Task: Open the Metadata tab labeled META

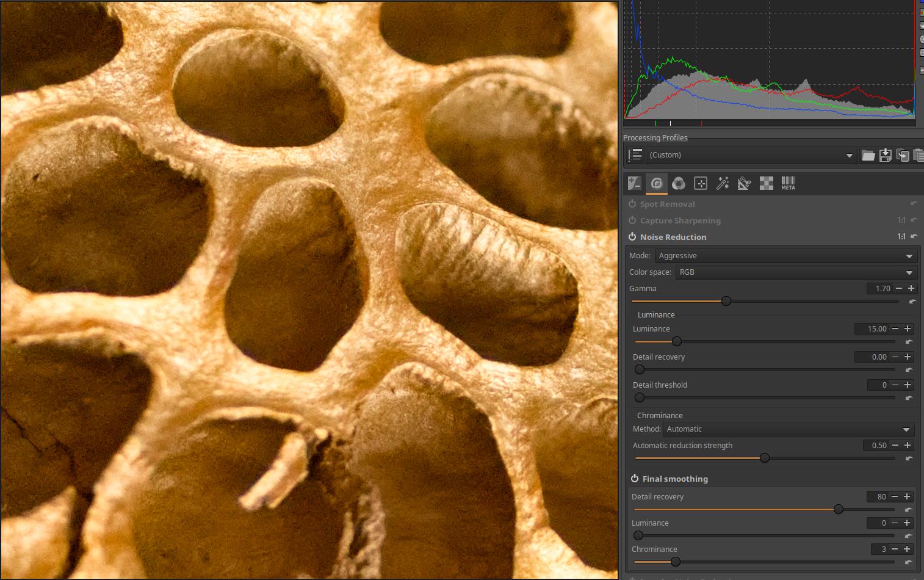Action: (x=788, y=183)
